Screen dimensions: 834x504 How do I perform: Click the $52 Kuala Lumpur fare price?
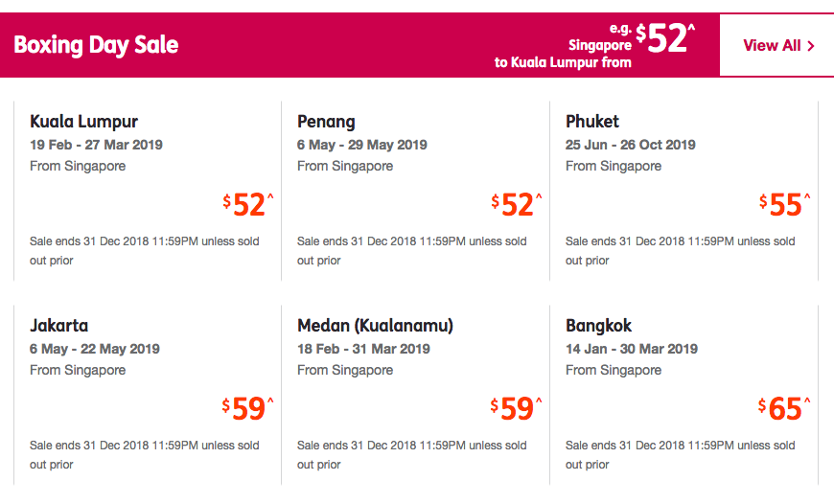tap(248, 205)
